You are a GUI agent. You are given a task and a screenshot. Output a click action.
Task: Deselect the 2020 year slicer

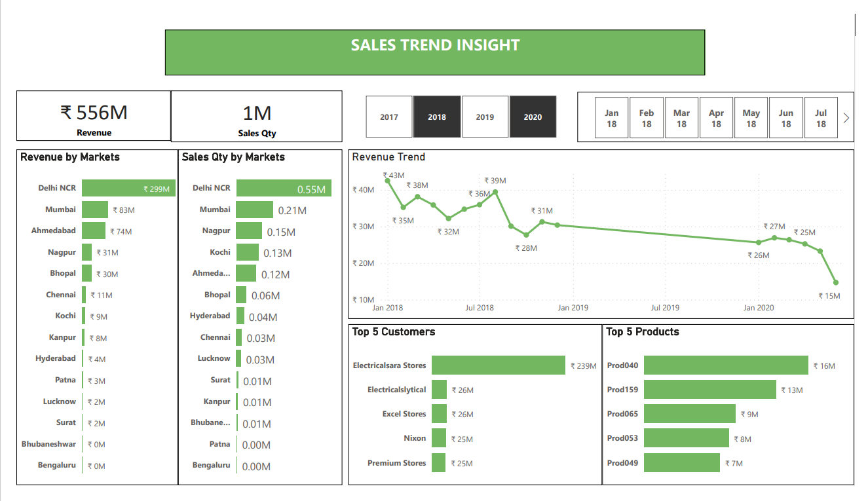coord(533,117)
